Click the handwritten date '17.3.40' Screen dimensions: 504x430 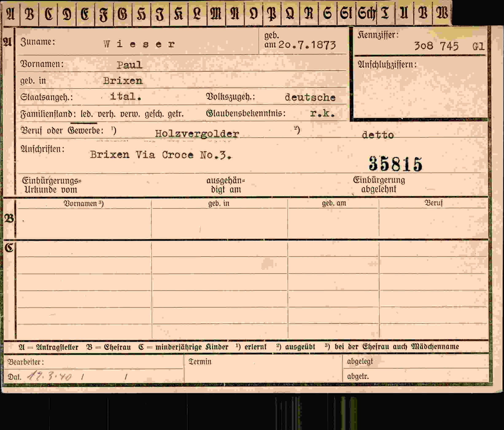point(49,376)
